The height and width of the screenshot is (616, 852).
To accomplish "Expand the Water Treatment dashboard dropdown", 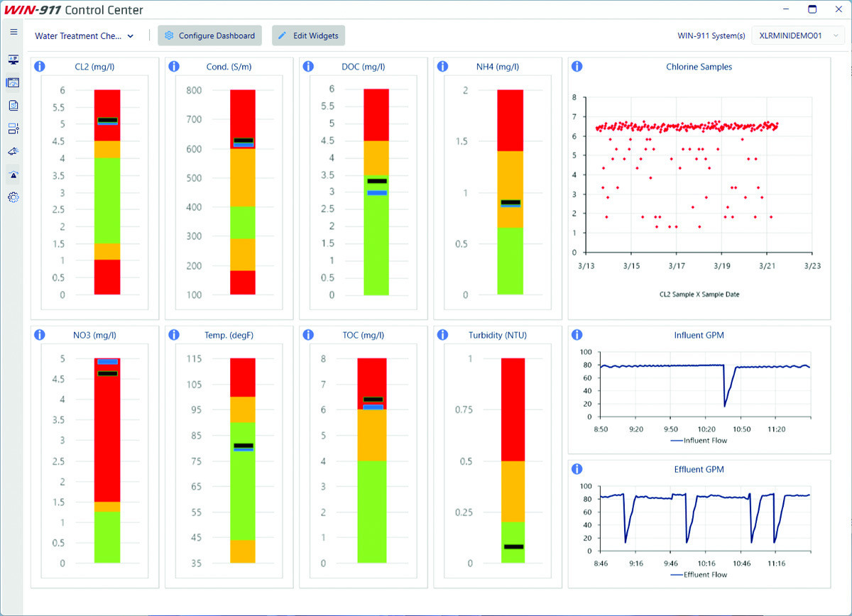I will pyautogui.click(x=84, y=35).
